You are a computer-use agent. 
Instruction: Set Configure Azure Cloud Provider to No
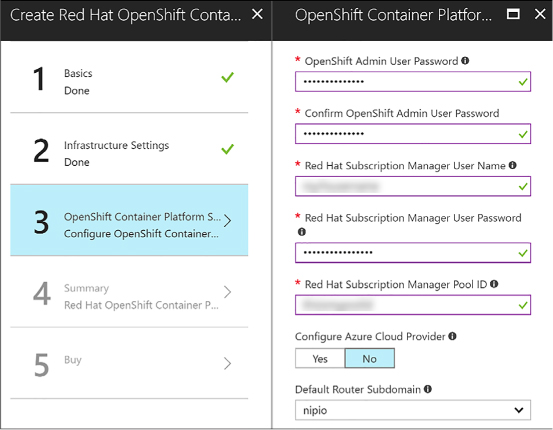370,358
